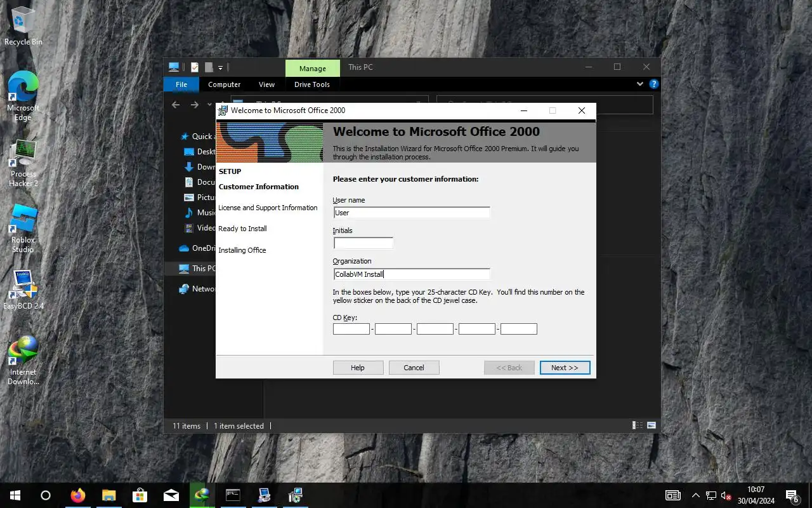The image size is (812, 508).
Task: Click the User name field
Action: point(412,213)
